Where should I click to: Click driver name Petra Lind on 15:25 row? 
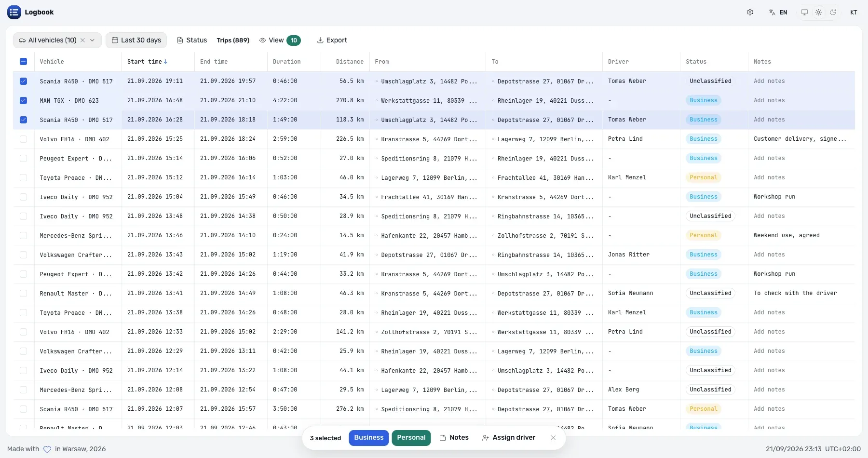click(x=625, y=139)
